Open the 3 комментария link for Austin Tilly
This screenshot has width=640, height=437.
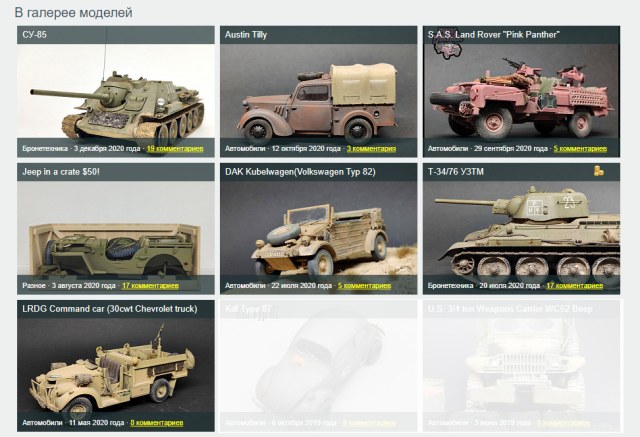(x=371, y=149)
